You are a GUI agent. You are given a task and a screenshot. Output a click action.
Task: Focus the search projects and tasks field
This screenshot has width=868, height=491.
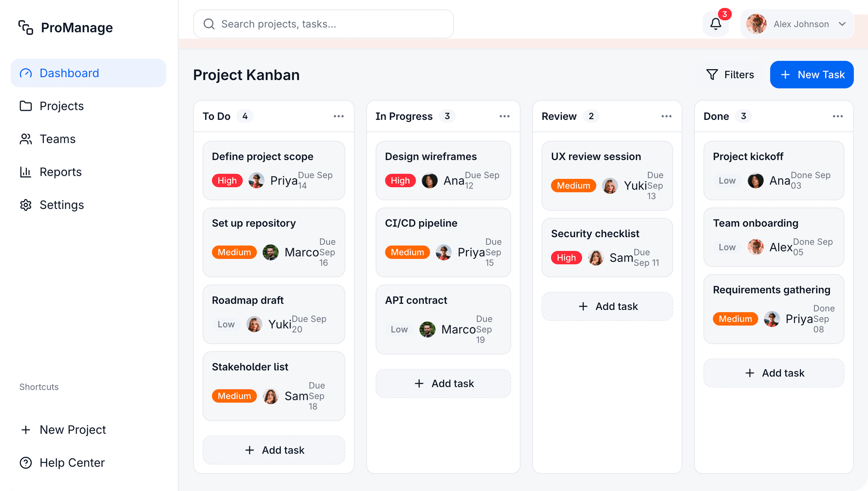(x=323, y=24)
